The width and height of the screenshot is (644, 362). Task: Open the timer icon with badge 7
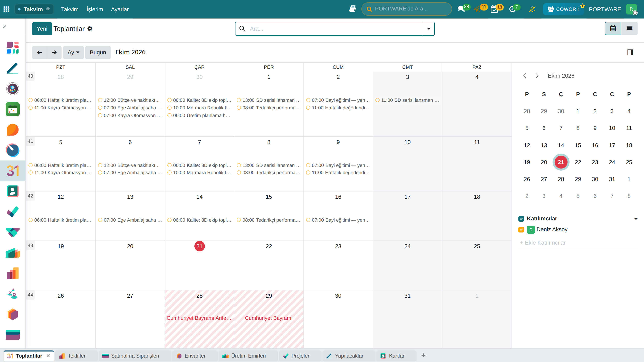pyautogui.click(x=512, y=9)
